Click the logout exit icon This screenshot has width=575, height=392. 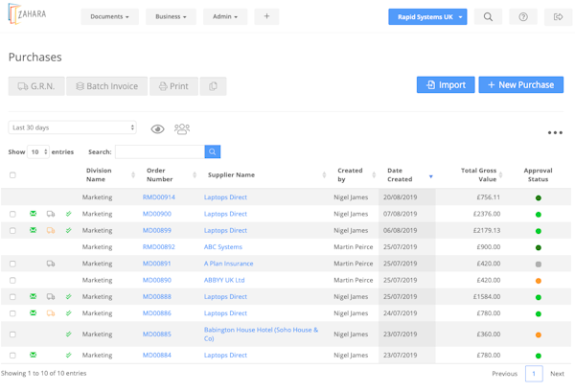558,17
